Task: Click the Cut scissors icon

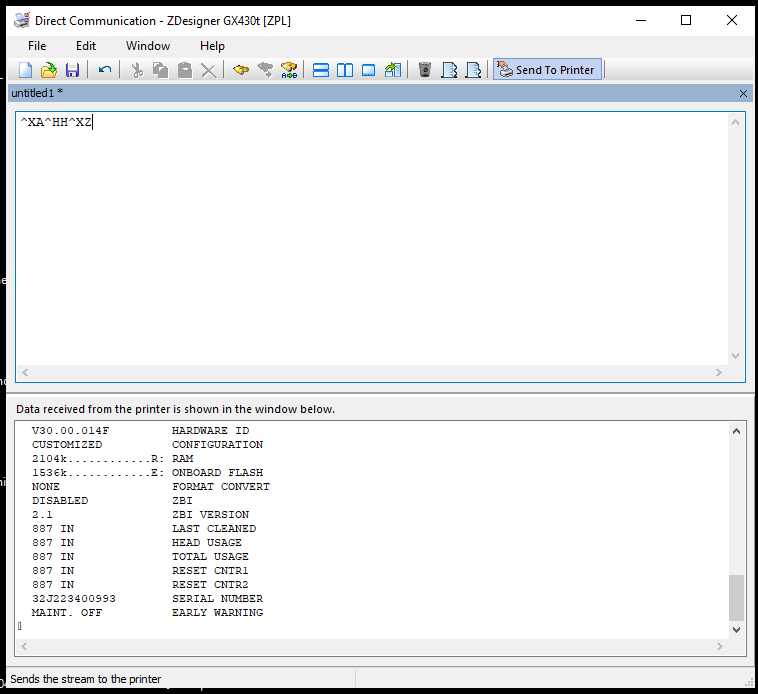Action: [137, 70]
